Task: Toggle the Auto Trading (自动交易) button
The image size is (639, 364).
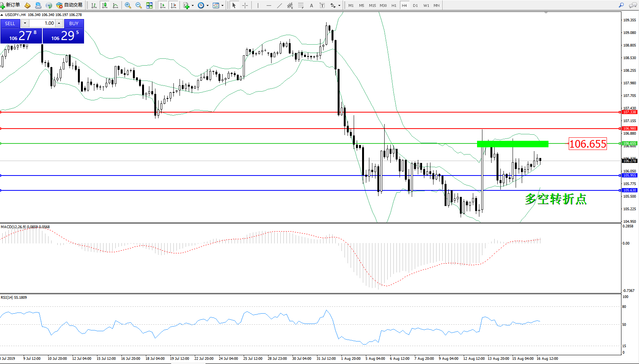Action: click(70, 5)
